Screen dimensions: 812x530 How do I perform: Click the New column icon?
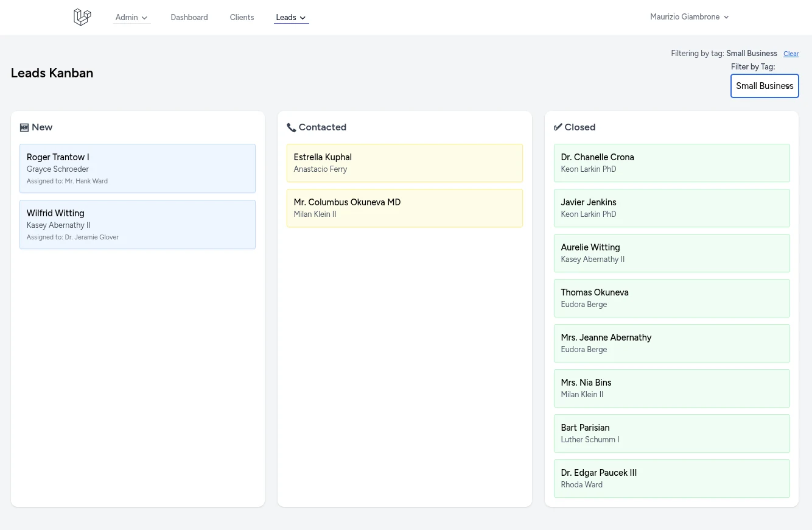(24, 127)
